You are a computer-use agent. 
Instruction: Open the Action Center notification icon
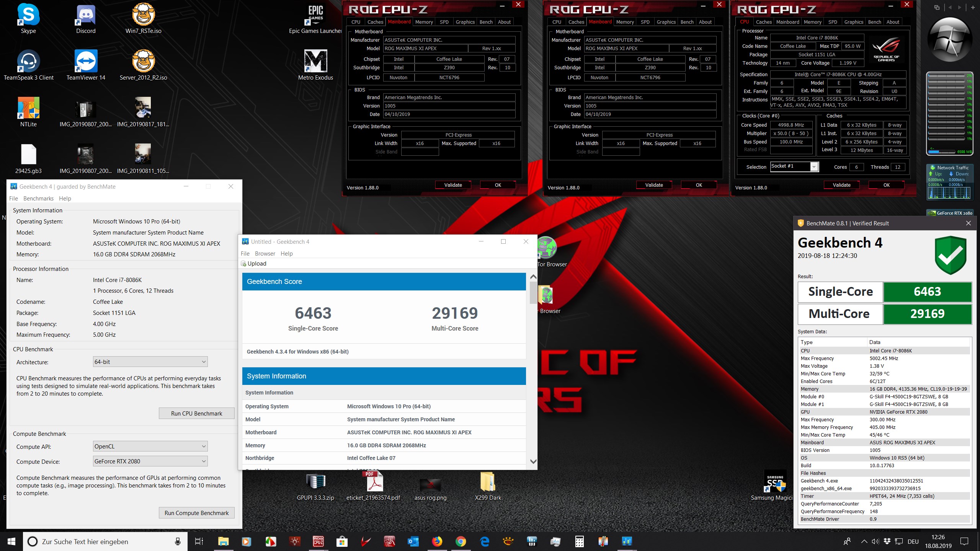tap(964, 541)
